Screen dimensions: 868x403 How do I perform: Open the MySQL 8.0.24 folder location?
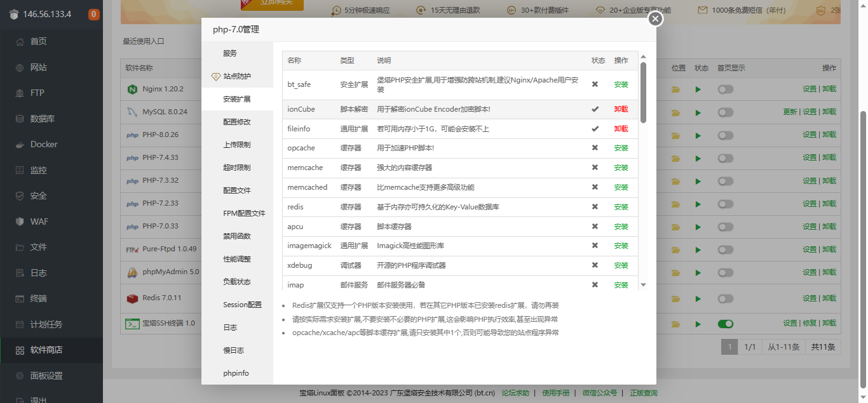[x=675, y=112]
